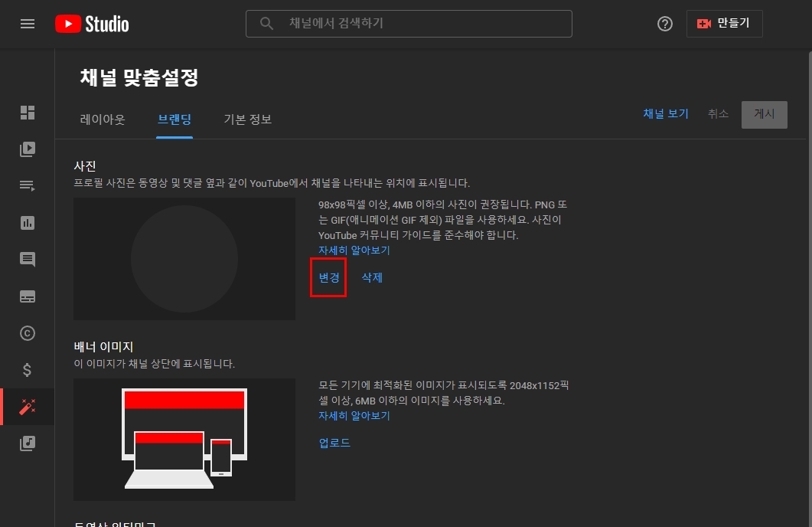Open the Comments section icon
Image resolution: width=812 pixels, height=527 pixels.
28,260
